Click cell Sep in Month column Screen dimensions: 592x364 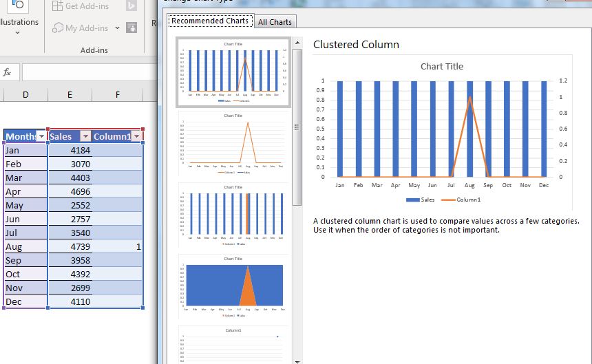pyautogui.click(x=25, y=260)
